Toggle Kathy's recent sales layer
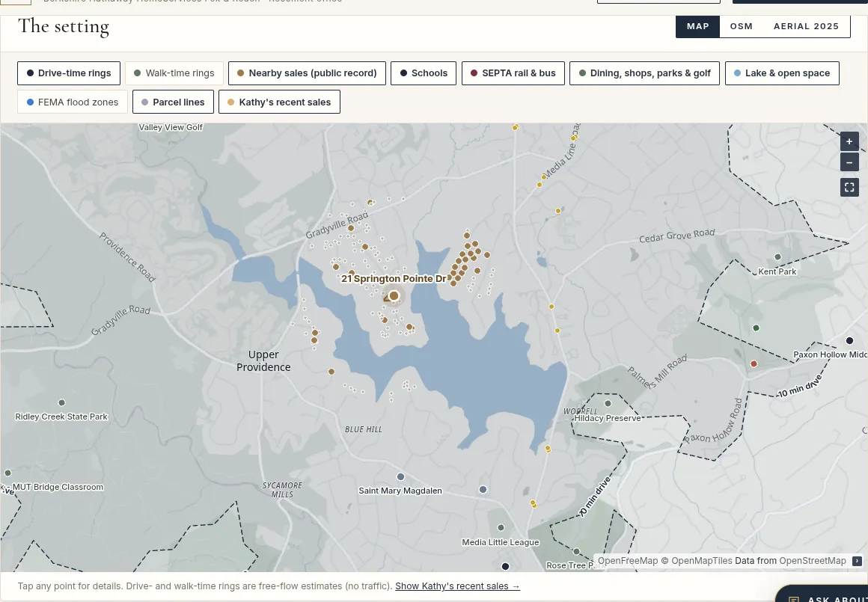 [279, 102]
